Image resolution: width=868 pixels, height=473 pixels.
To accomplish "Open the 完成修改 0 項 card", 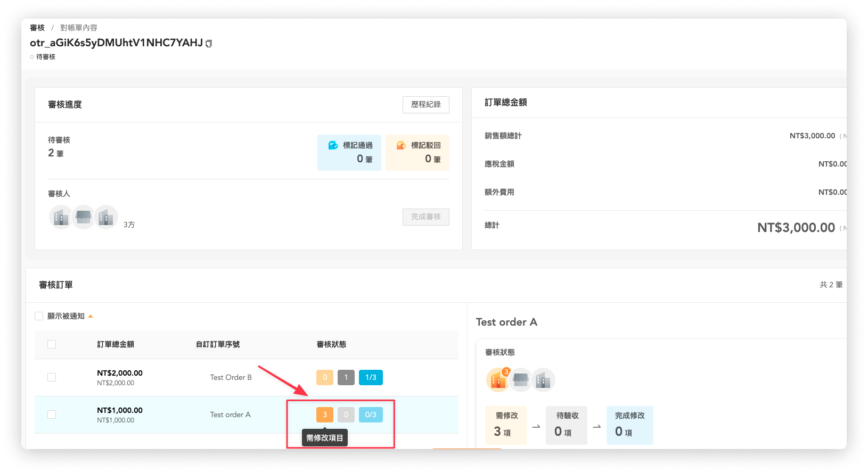I will pyautogui.click(x=629, y=425).
